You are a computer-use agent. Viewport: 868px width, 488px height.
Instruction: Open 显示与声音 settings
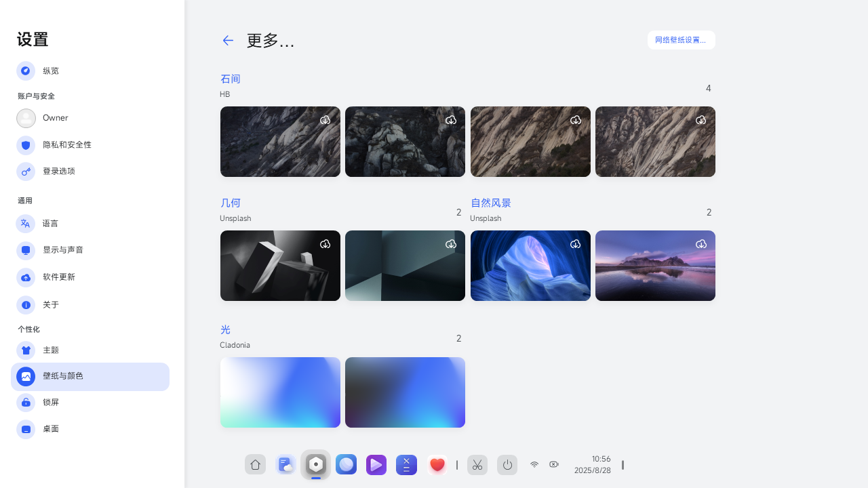point(90,250)
